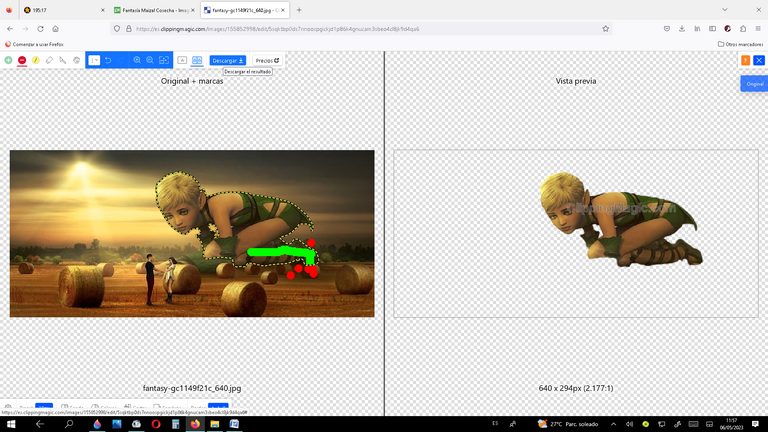Bookmark this page with the star
Screen dimensions: 768x432
coord(605,29)
